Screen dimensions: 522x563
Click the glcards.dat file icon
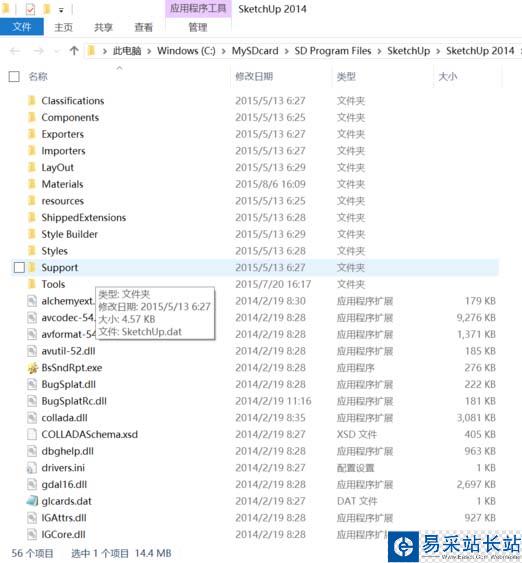(x=32, y=501)
